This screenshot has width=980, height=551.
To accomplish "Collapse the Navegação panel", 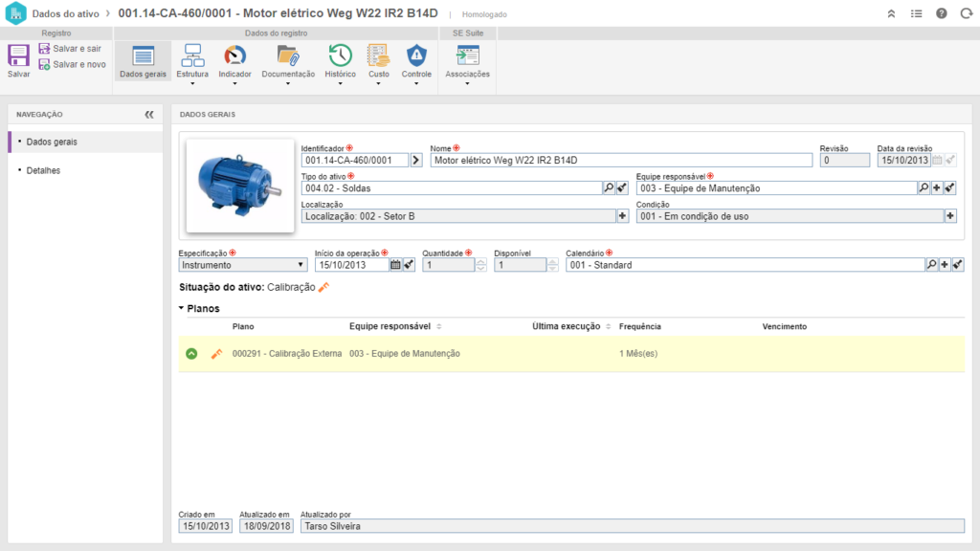I will (149, 114).
